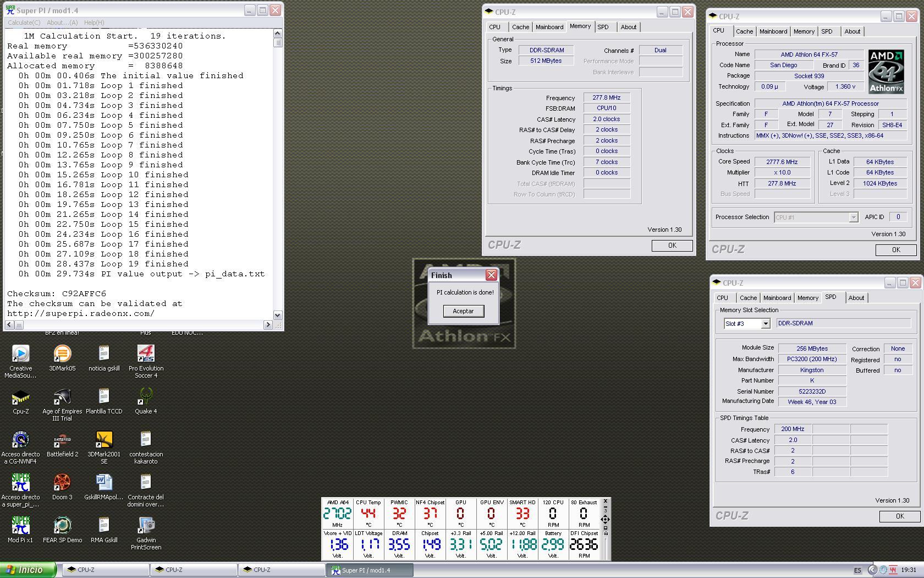Open the Cache tab in the CPU window
This screenshot has height=578, width=924.
point(744,31)
